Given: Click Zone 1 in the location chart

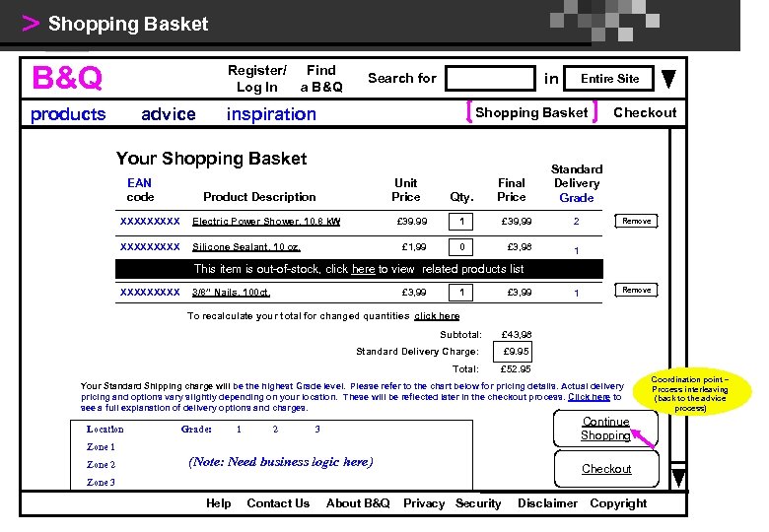Looking at the screenshot, I should click(x=101, y=446).
